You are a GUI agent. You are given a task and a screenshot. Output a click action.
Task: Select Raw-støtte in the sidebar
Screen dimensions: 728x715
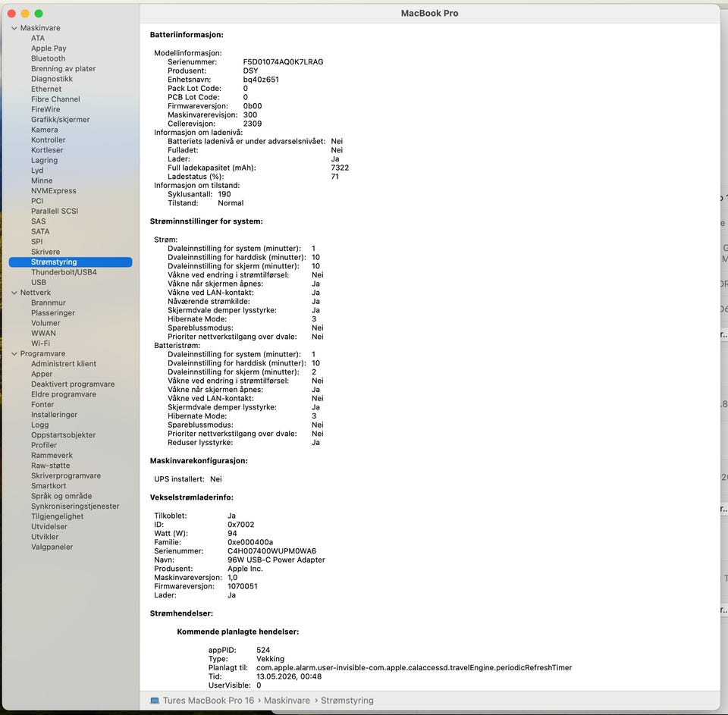coord(51,466)
